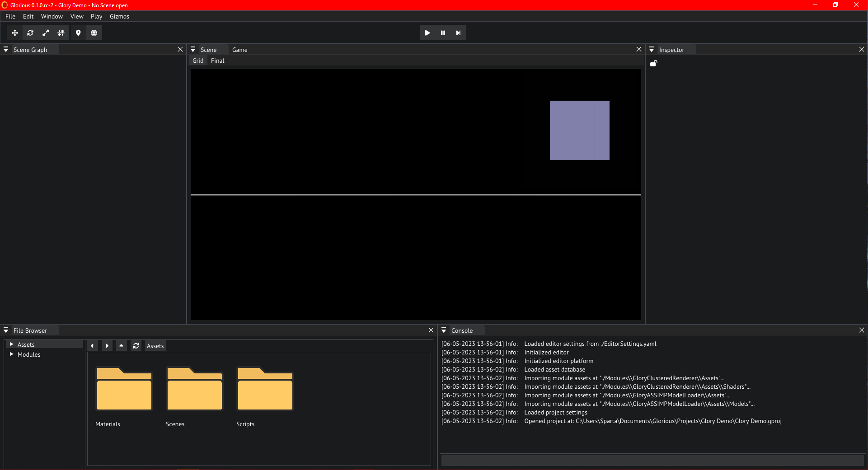
Task: Select the Rotate gizmo tool
Action: click(30, 33)
